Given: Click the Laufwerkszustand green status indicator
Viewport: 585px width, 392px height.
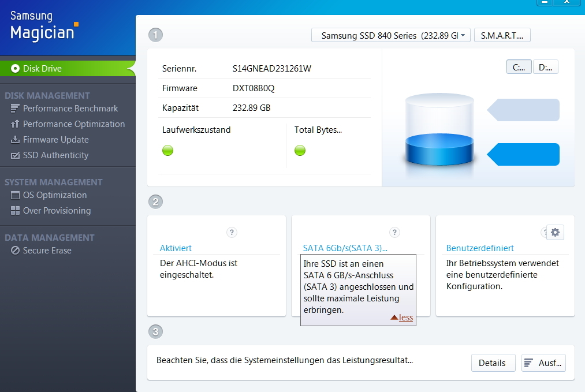Looking at the screenshot, I should pos(168,150).
